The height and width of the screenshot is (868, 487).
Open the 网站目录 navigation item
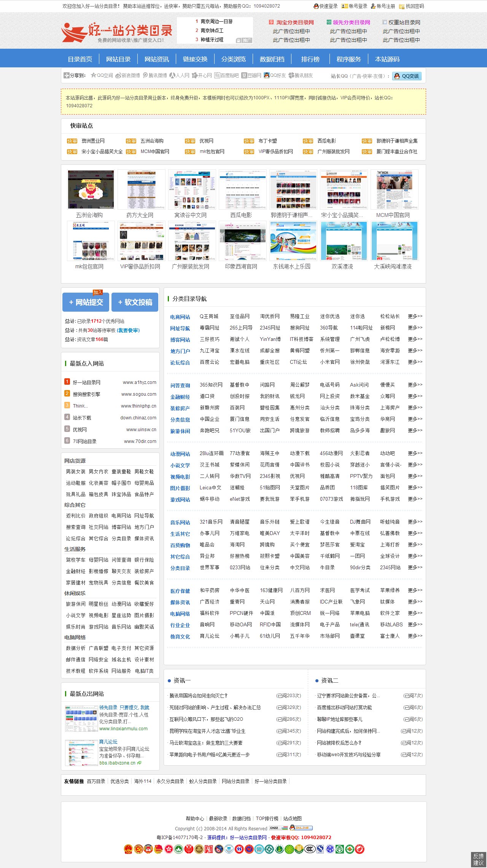pyautogui.click(x=118, y=59)
